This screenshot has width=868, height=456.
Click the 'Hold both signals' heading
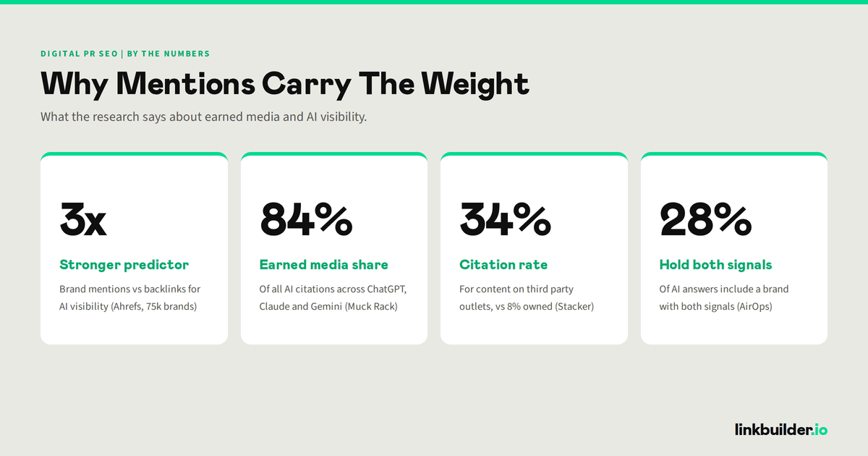716,265
